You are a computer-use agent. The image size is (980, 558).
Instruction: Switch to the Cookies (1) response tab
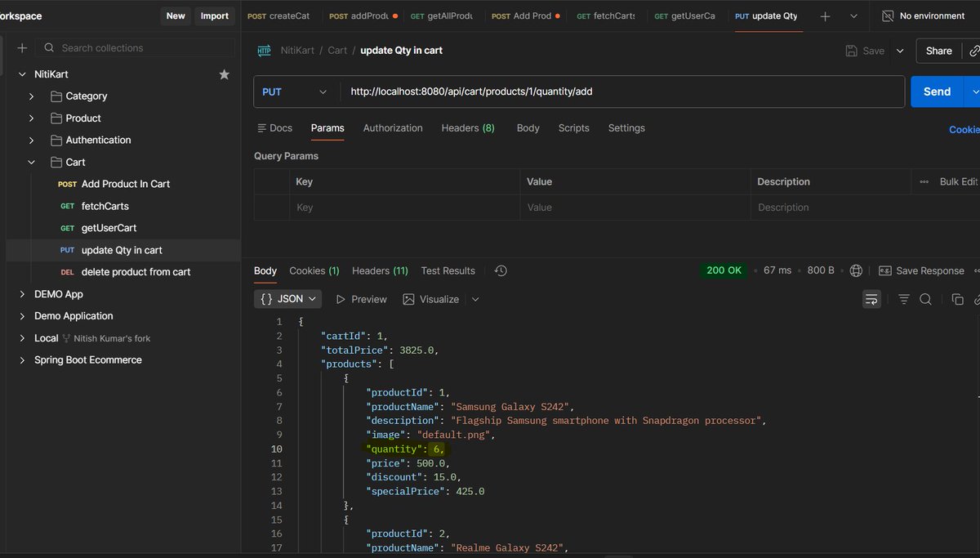(314, 270)
